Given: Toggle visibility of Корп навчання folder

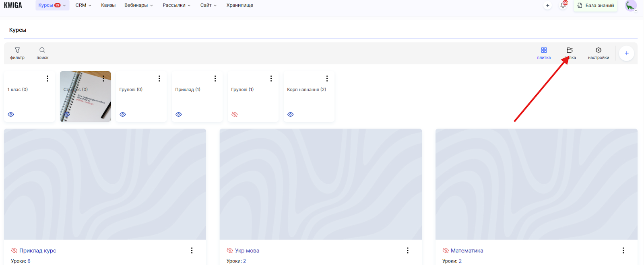Looking at the screenshot, I should click(x=291, y=115).
